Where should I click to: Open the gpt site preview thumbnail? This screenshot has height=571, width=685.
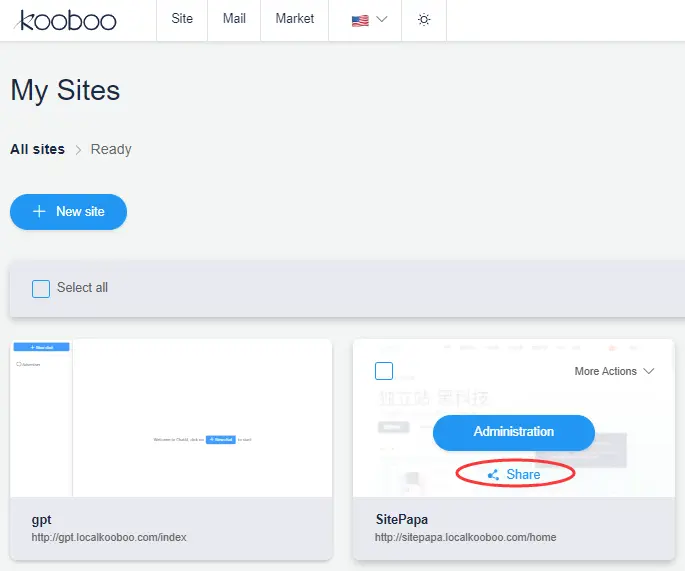(171, 417)
